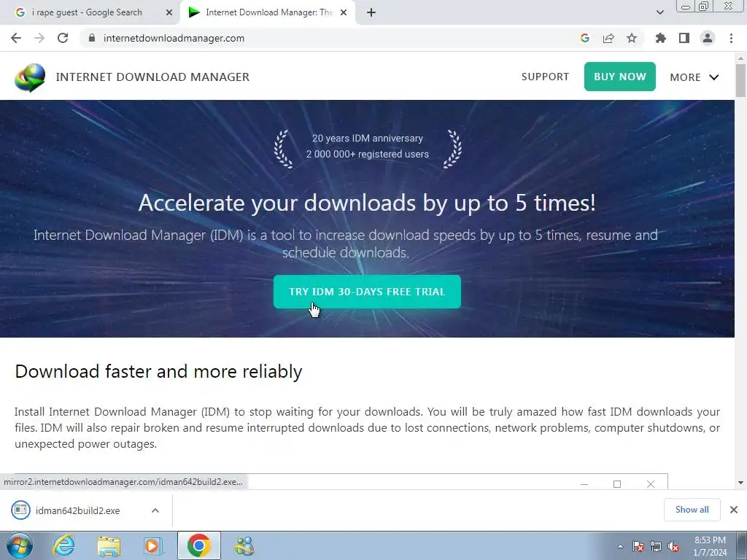Click the address bar URL

[x=174, y=38]
